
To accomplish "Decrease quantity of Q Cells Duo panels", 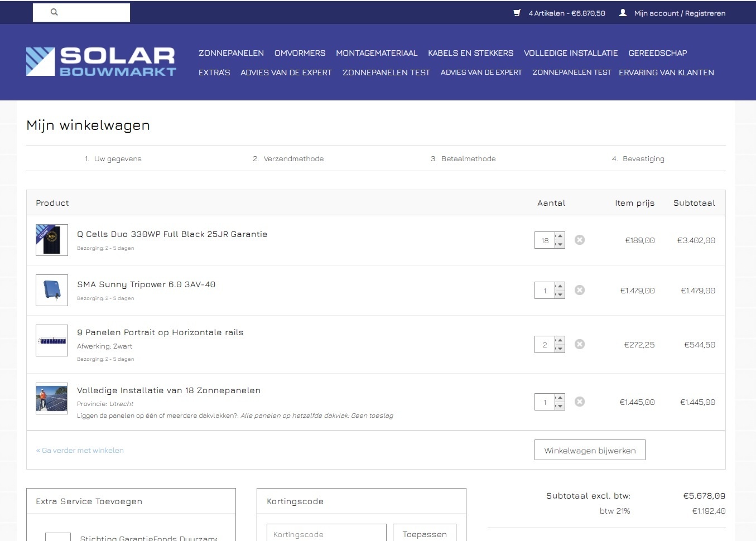I will (560, 244).
